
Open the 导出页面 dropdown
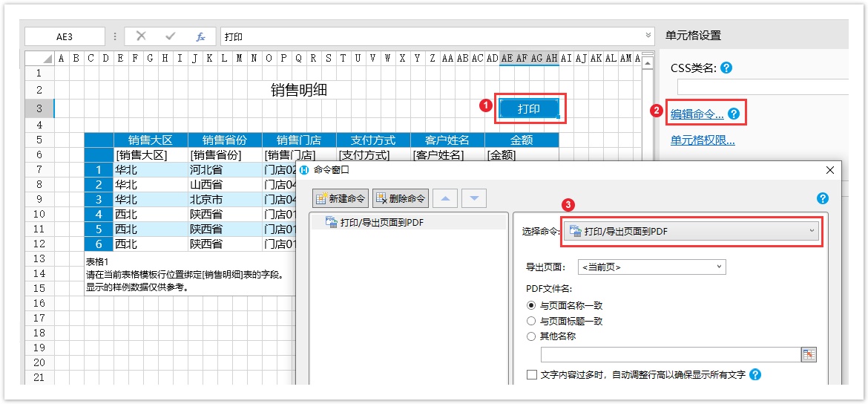(x=651, y=267)
